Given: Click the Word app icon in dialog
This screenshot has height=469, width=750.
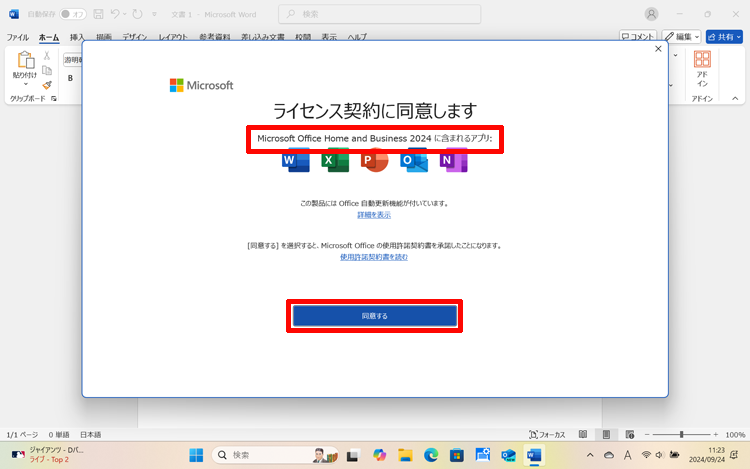Looking at the screenshot, I should (x=297, y=160).
